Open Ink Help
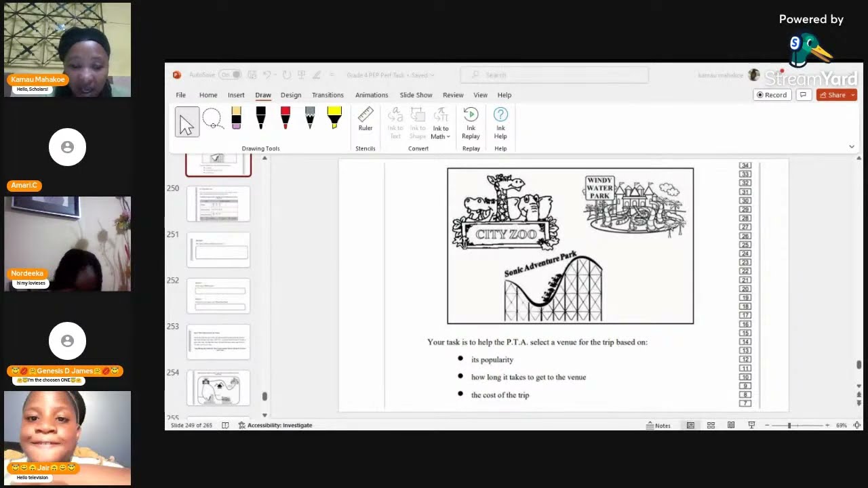Screen dimensions: 868x488 point(500,123)
